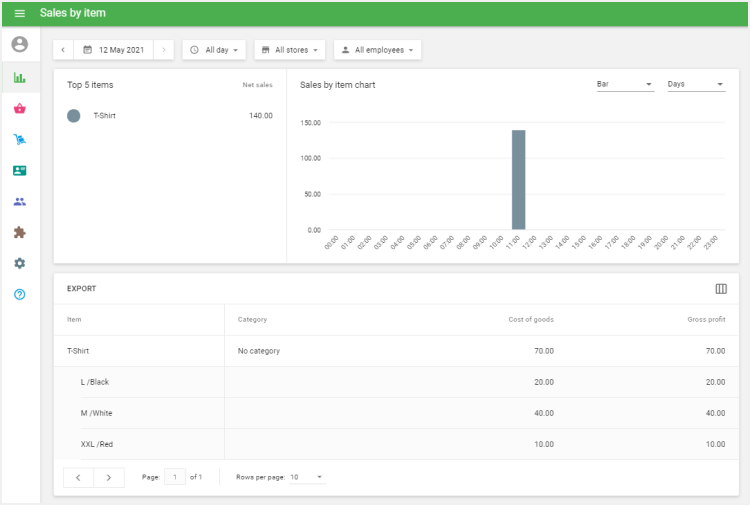Expand the All stores filter
Image resolution: width=750 pixels, height=505 pixels.
coord(291,50)
